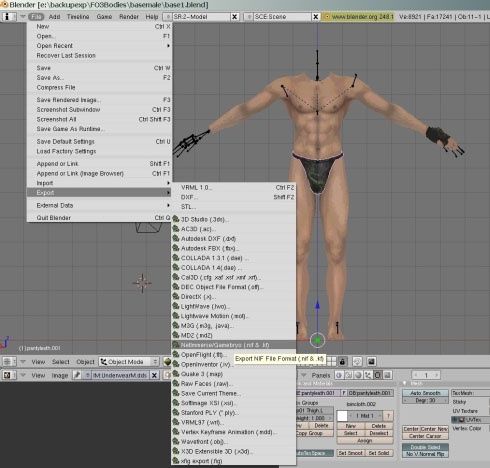This screenshot has width=490, height=468.
Task: Select the Editing context panel icon
Action: coord(377,375)
